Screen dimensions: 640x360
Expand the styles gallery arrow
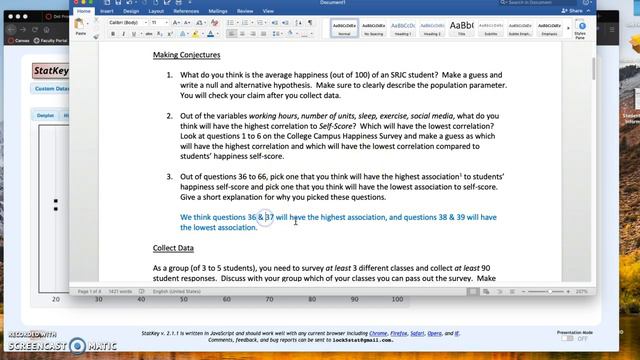[568, 29]
